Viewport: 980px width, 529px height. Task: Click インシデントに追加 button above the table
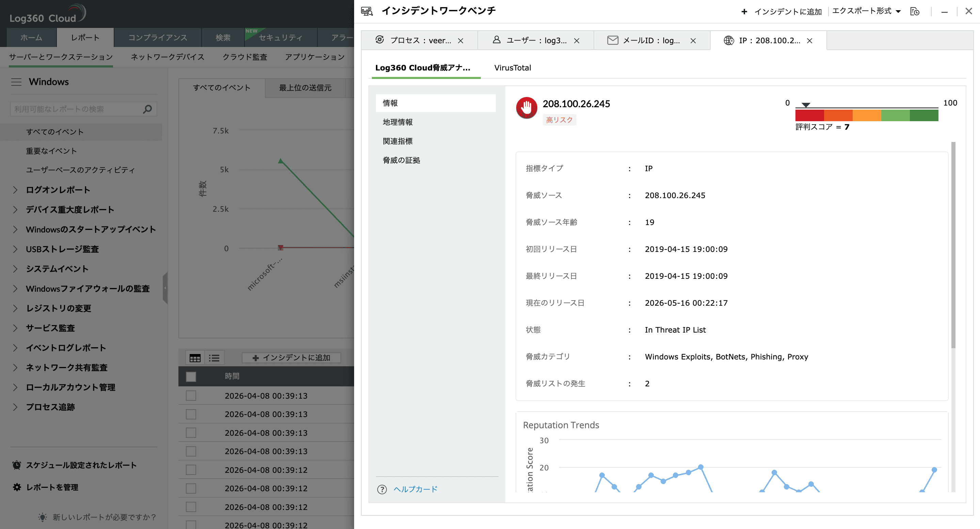pyautogui.click(x=291, y=358)
